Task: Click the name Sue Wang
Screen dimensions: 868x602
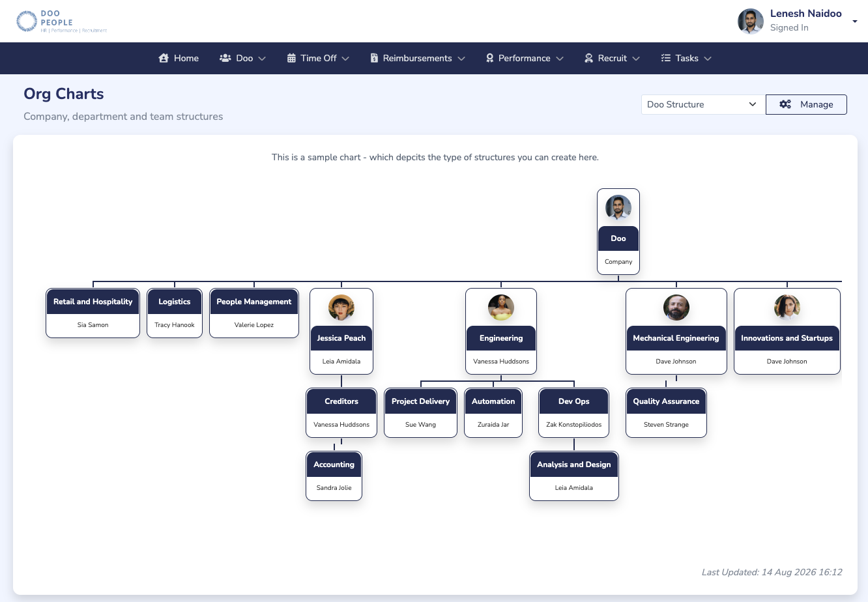Action: pyautogui.click(x=421, y=424)
